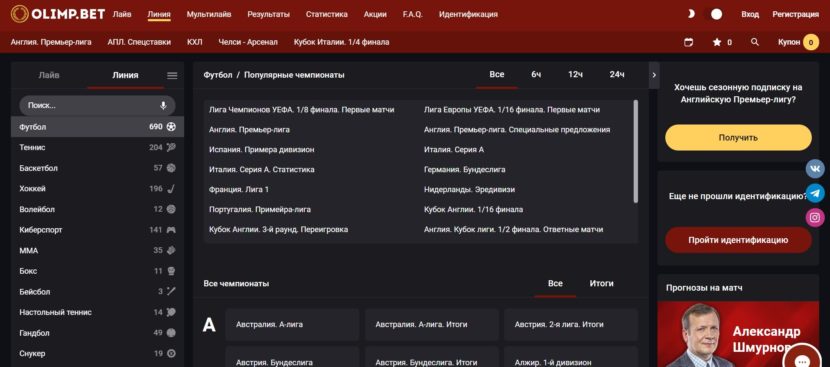Viewport: 830px width, 367px height.
Task: Open search via magnifier icon
Action: (755, 42)
